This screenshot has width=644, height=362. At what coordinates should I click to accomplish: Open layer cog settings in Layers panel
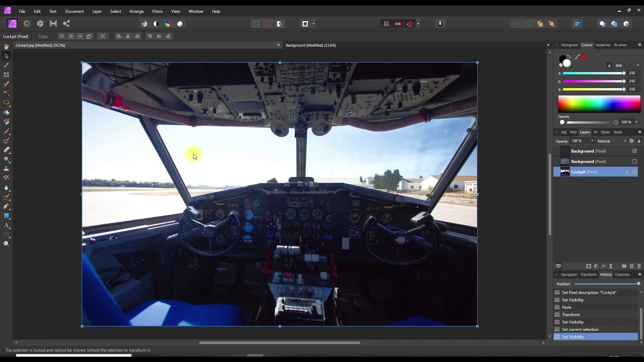[631, 141]
